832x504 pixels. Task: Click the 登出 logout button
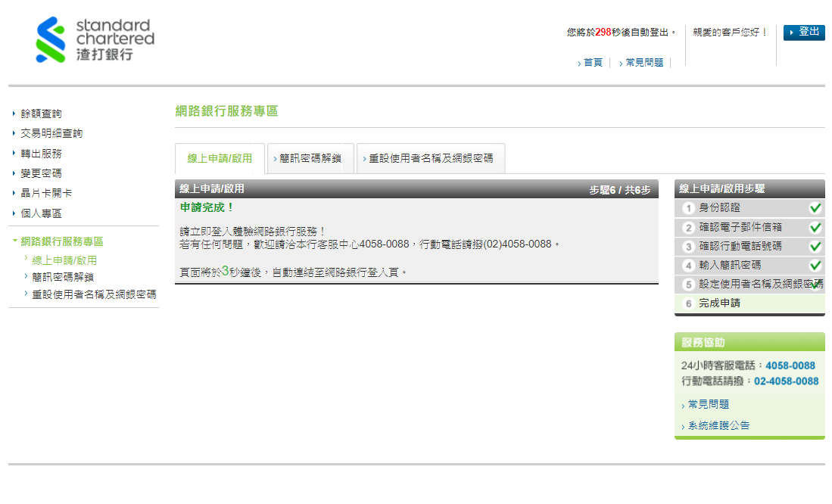pyautogui.click(x=804, y=32)
